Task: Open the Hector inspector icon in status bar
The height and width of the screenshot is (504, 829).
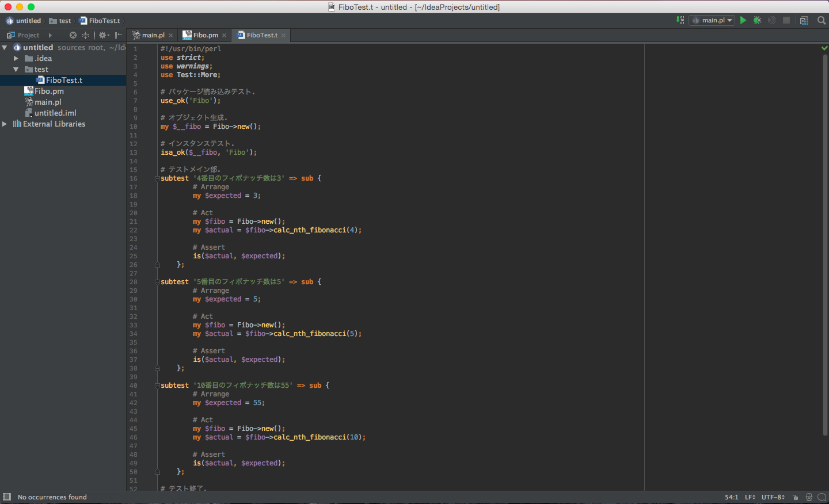Action: pos(809,497)
